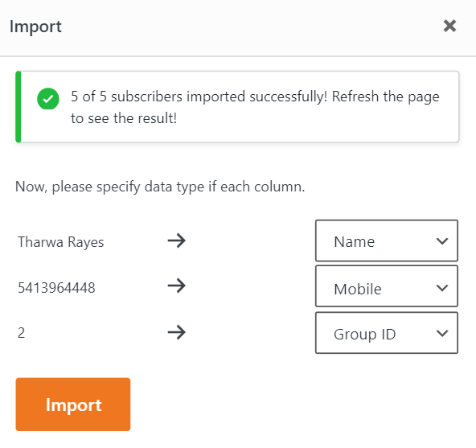The image size is (476, 448).
Task: Click the 5413964448 sample value
Action: tap(56, 288)
